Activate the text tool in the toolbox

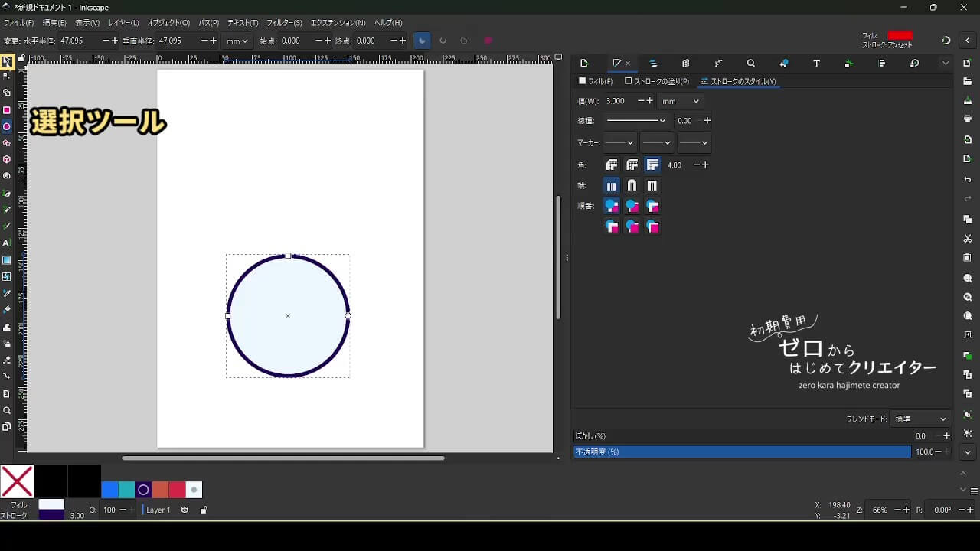(7, 243)
